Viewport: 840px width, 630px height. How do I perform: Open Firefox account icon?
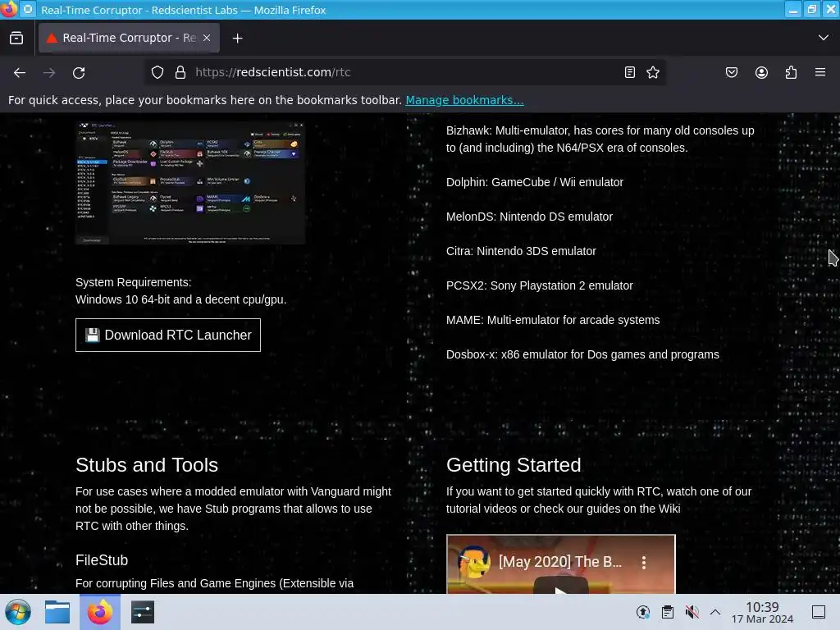coord(761,72)
